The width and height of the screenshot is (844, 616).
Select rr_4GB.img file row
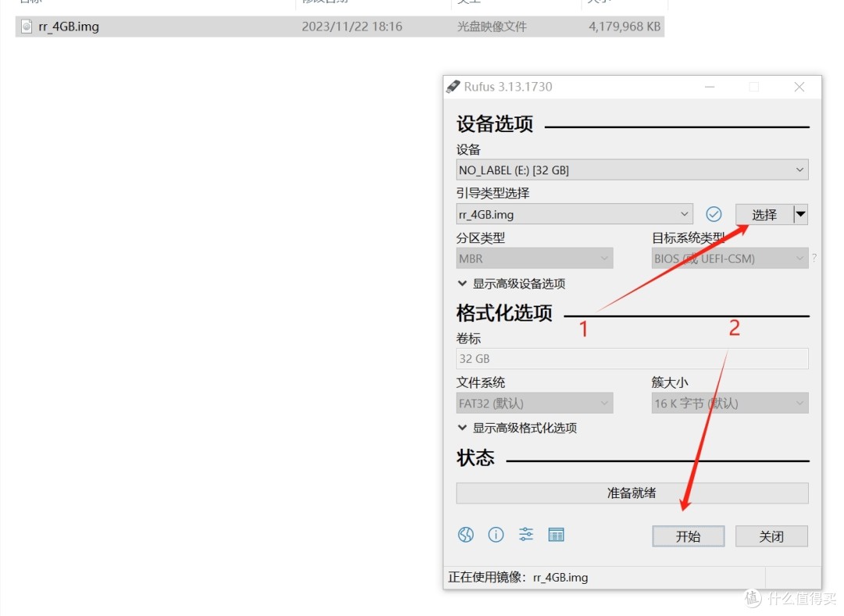pos(340,27)
